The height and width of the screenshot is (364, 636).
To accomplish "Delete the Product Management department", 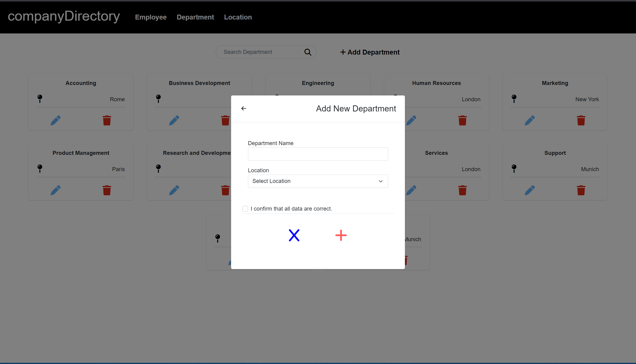I will pyautogui.click(x=107, y=190).
